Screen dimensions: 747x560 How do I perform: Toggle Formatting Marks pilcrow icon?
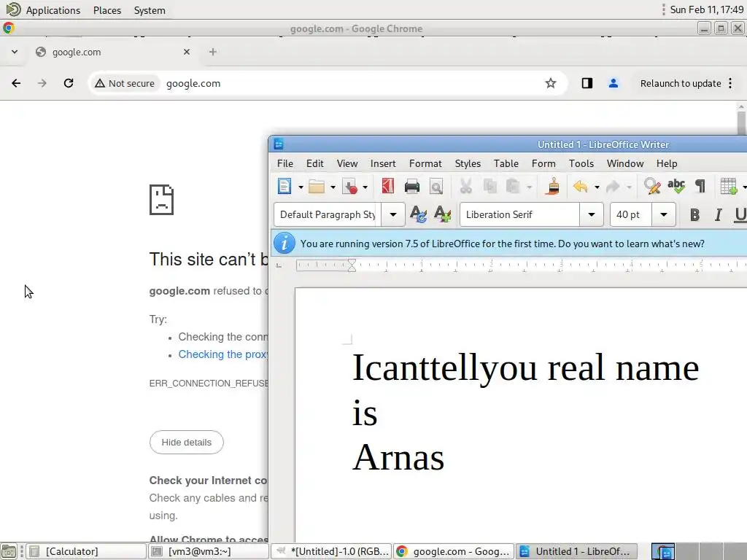[700, 186]
